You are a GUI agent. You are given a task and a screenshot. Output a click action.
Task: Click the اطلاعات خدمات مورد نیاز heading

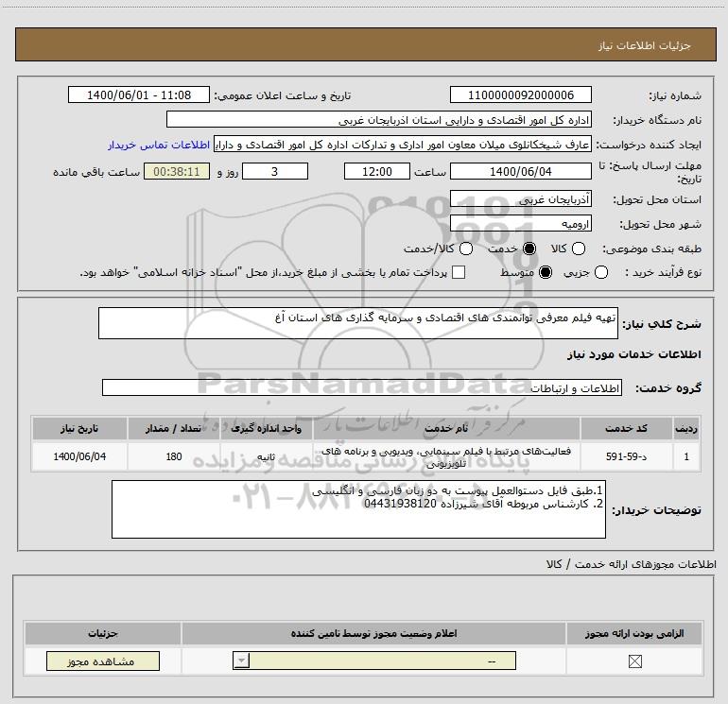633,354
